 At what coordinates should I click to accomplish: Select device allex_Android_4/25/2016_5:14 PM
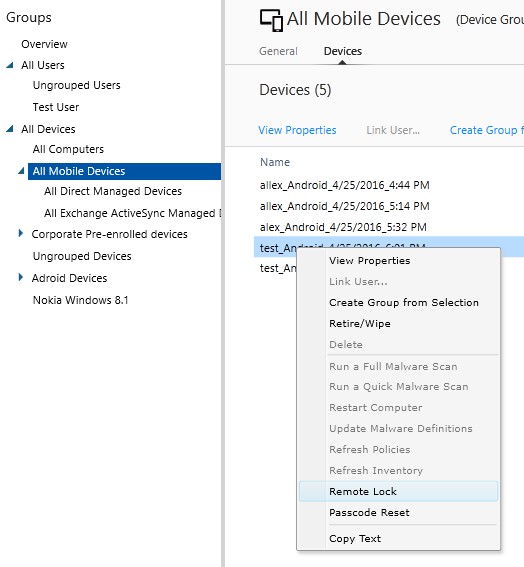(345, 206)
